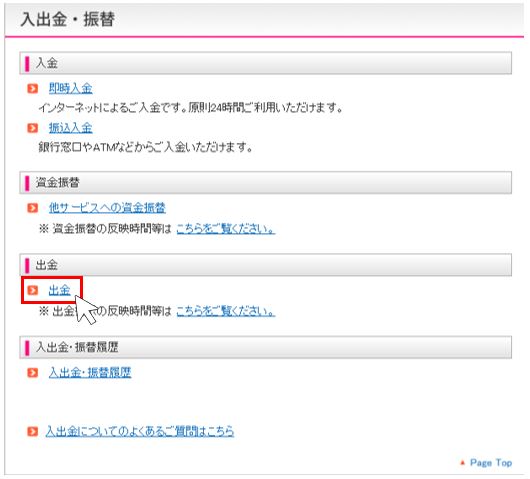The width and height of the screenshot is (530, 479).
Task: Click the orange arrow icon beside the 出金 link
Action: 32,290
